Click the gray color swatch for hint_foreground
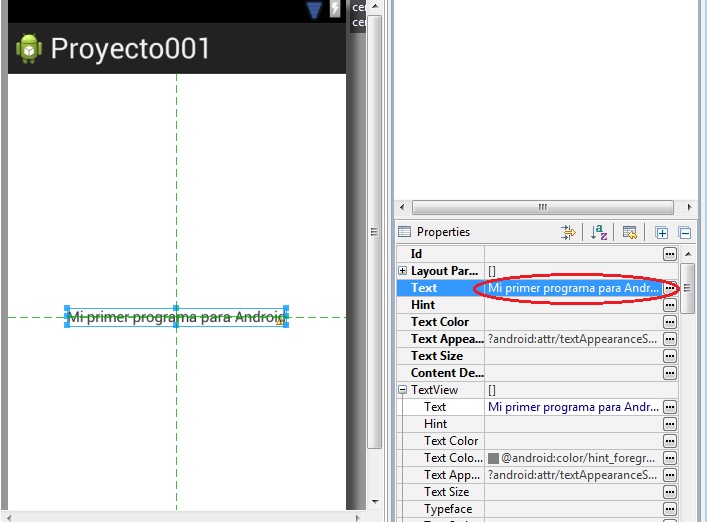707x522 pixels. point(493,458)
